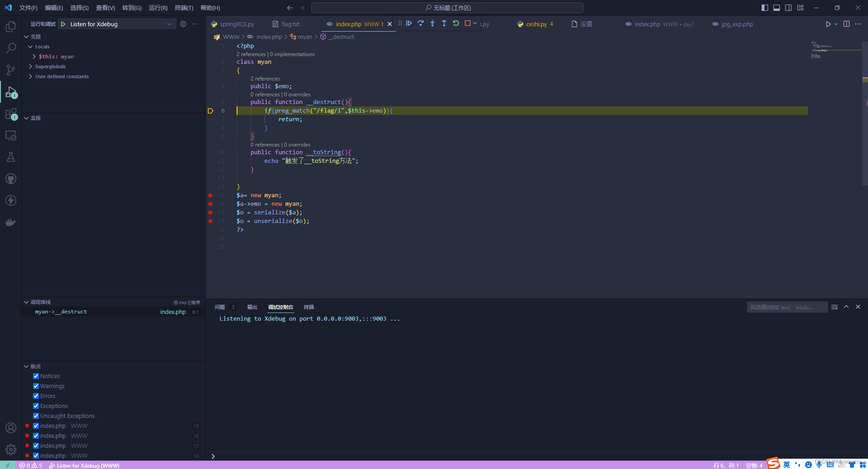Customize layout icon in the title bar
868x469 pixels.
point(801,8)
